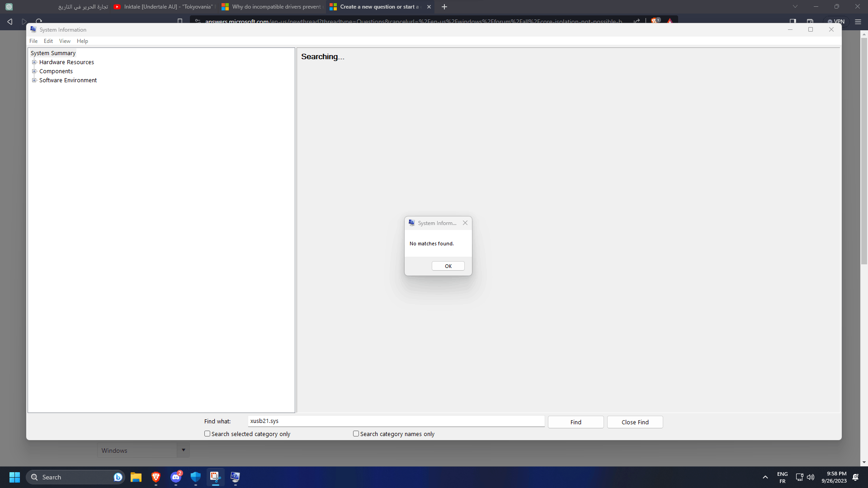The height and width of the screenshot is (488, 868).
Task: Select System Summary in the tree
Action: 53,53
